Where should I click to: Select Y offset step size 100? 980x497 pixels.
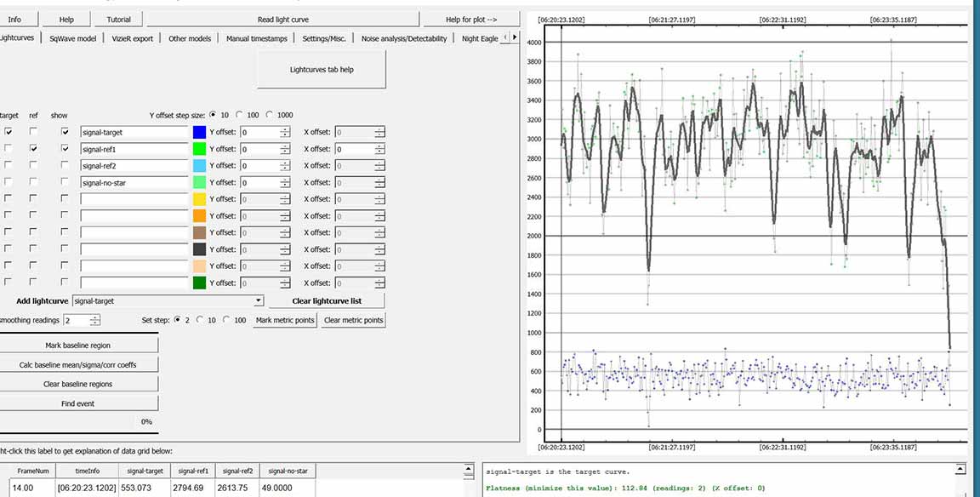[x=241, y=115]
